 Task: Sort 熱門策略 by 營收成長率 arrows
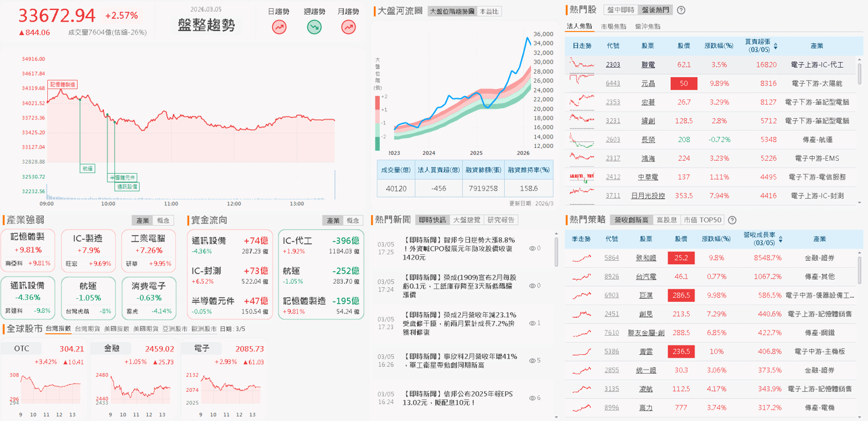[781, 240]
